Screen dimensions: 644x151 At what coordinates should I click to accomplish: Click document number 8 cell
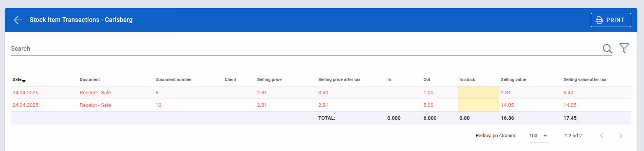coord(157,93)
